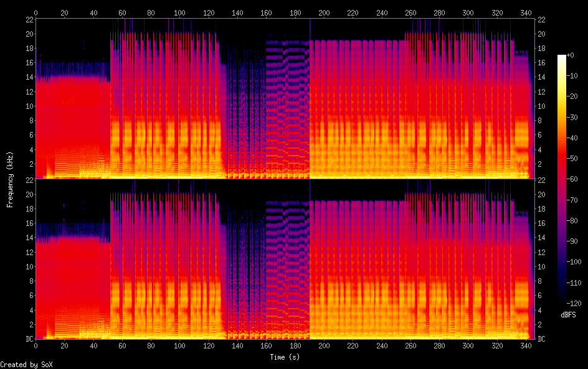Image resolution: width=588 pixels, height=369 pixels.
Task: Select the "-110" value on the dBFS scale
Action: point(574,283)
